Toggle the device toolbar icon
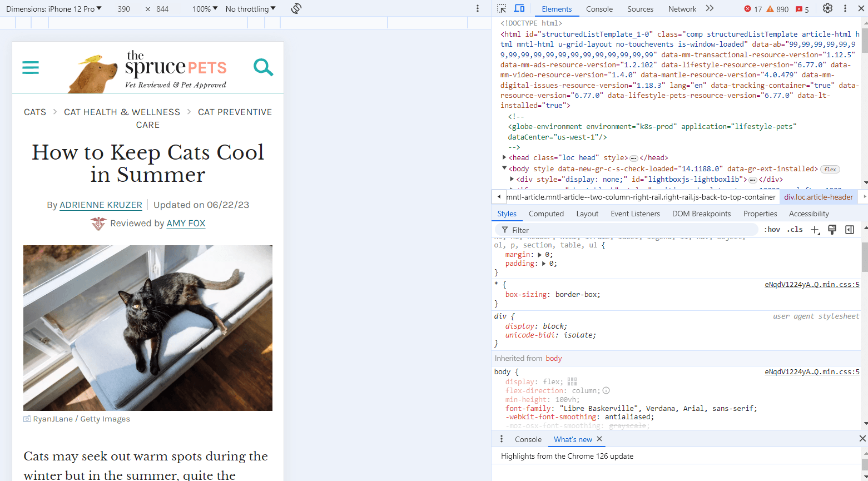This screenshot has height=481, width=868. coord(519,8)
